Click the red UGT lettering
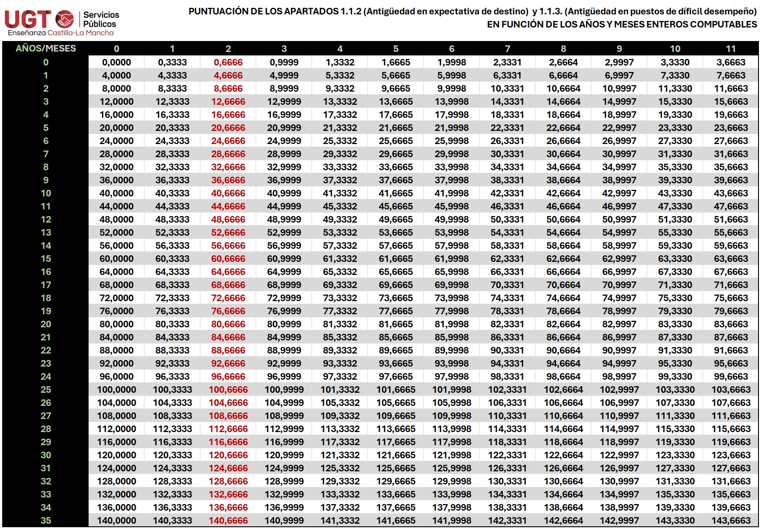 [x=27, y=19]
